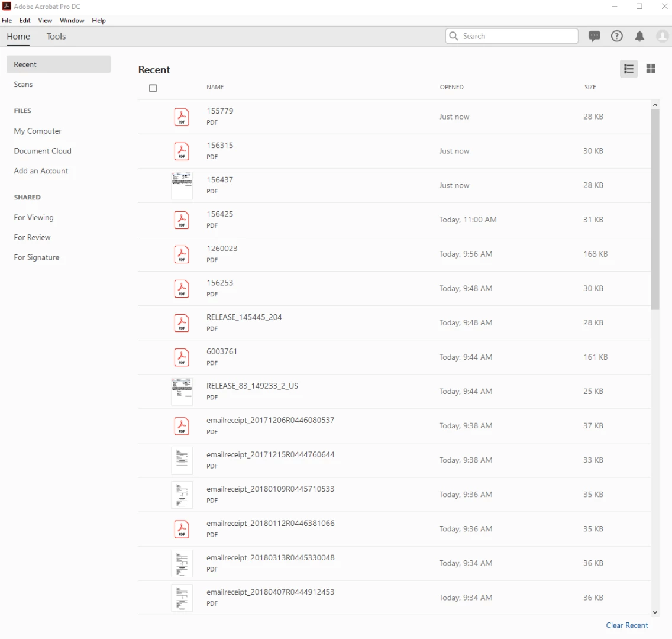Open thumbnail of emailreceipt_20180109R0445710533
Screen dimensions: 672x639
pyautogui.click(x=182, y=495)
